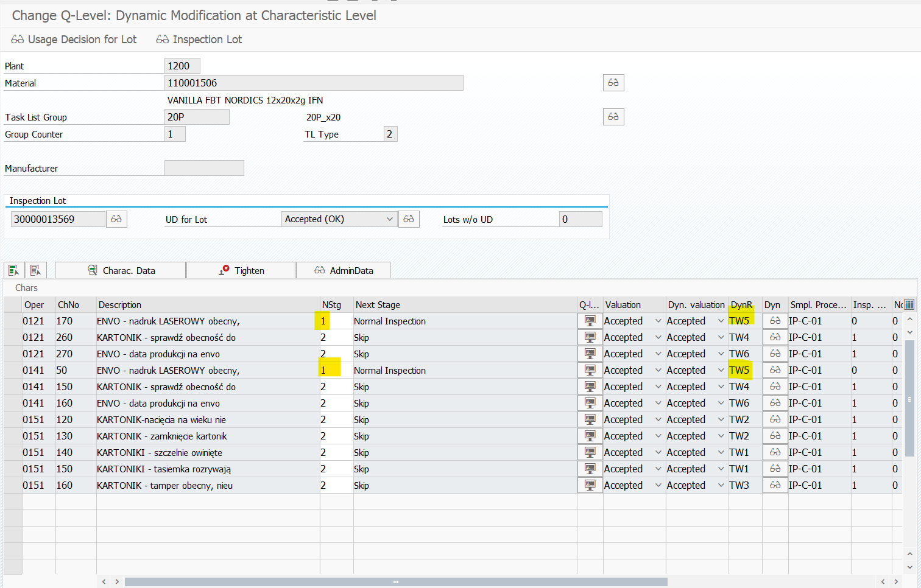Viewport: 921px width, 588px height.
Task: Click the Usage Decision for Lot button
Action: [74, 40]
